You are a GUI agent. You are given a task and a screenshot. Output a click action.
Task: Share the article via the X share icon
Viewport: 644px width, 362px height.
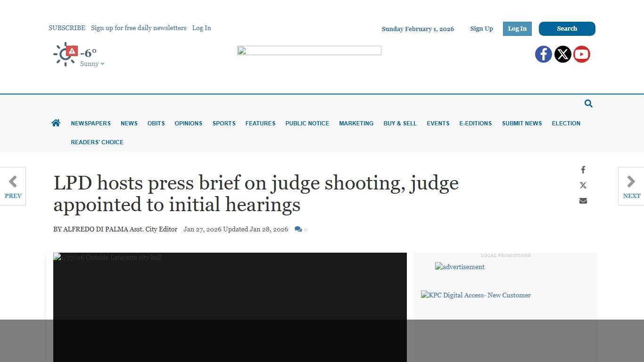point(583,185)
